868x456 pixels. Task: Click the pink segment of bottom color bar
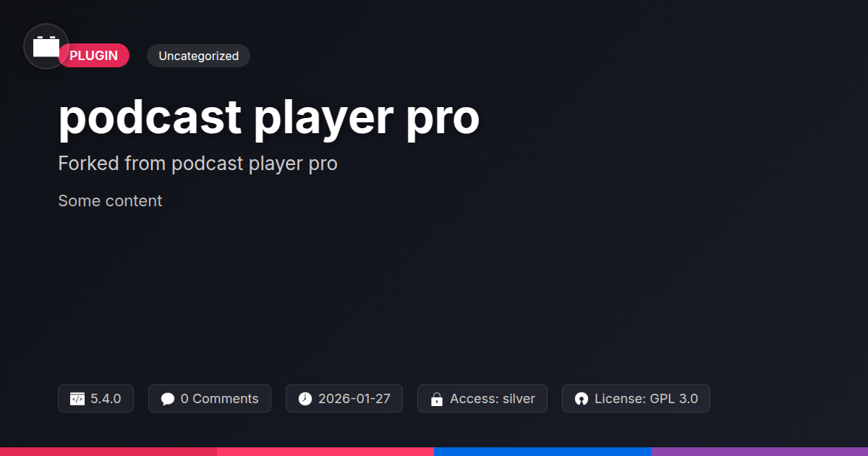click(x=325, y=452)
